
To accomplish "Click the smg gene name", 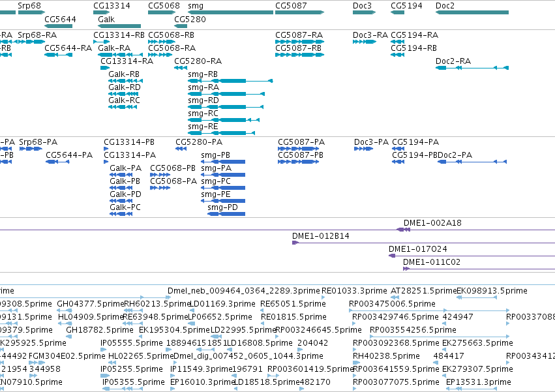I will 196,6.
